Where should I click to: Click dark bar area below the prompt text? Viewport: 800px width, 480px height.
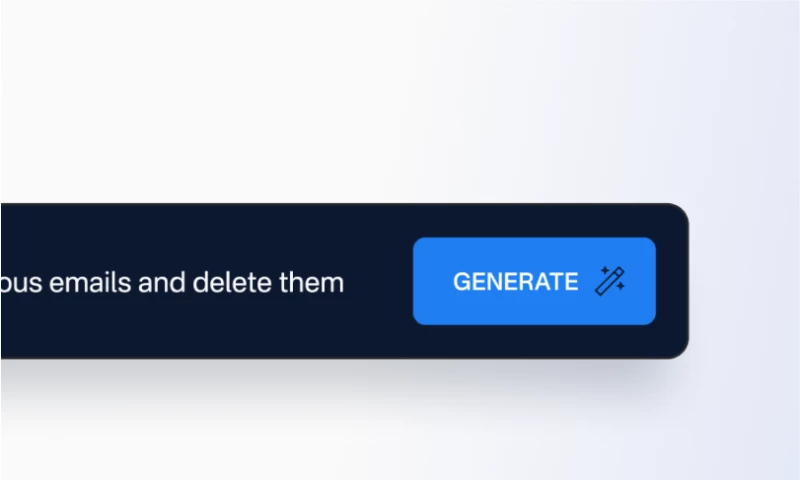pyautogui.click(x=204, y=326)
